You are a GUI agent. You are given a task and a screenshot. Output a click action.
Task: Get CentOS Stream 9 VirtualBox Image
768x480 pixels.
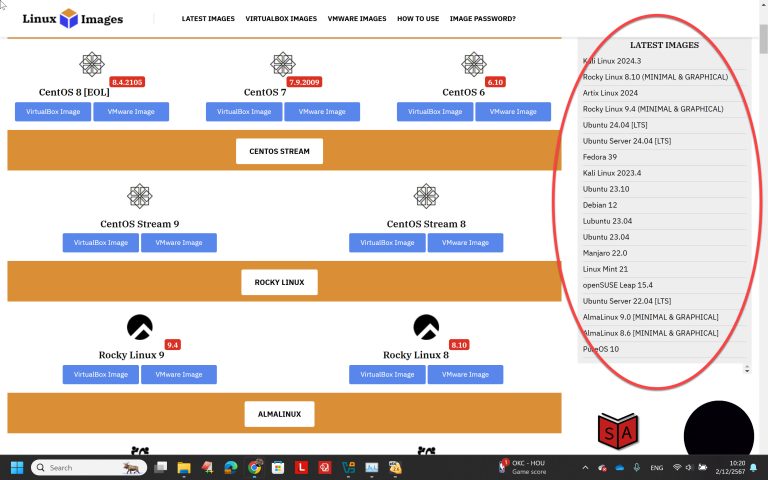[x=101, y=242]
